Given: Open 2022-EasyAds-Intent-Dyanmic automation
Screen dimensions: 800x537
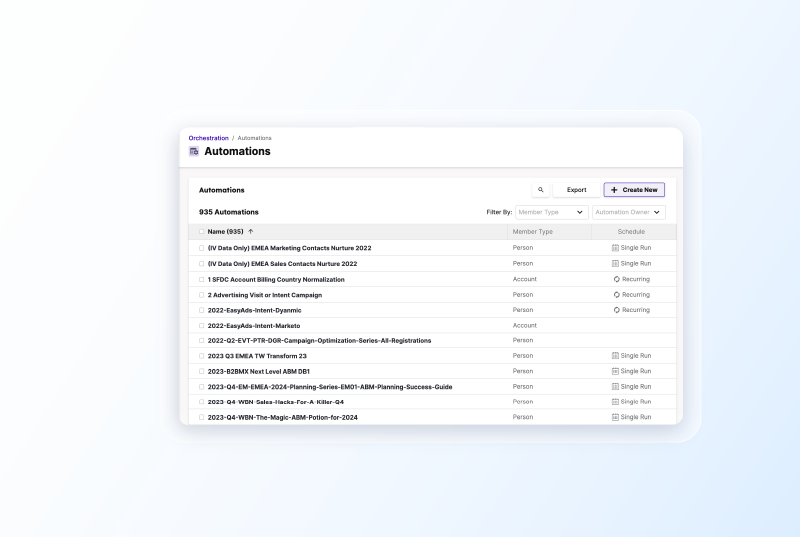Looking at the screenshot, I should coord(255,310).
